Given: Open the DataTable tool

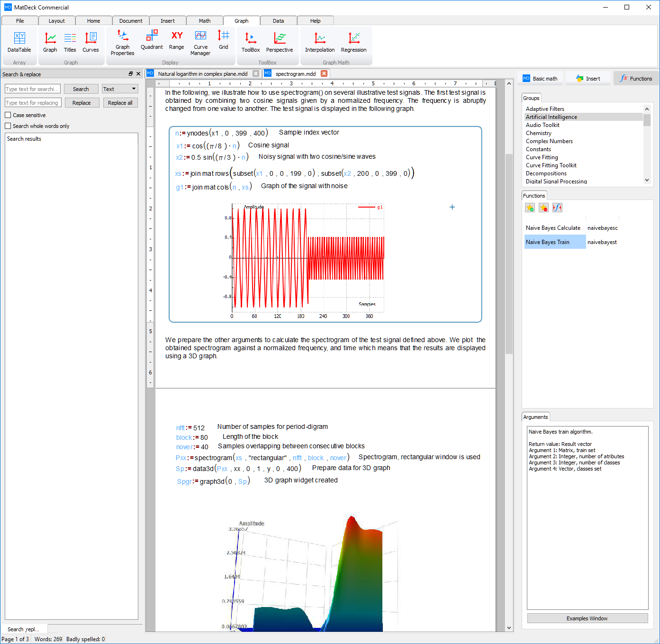Looking at the screenshot, I should [19, 42].
